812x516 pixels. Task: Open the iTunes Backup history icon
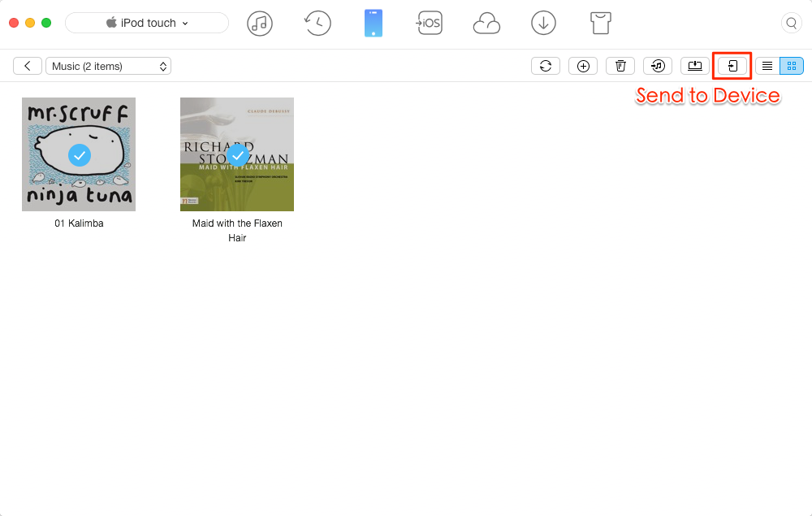point(317,24)
